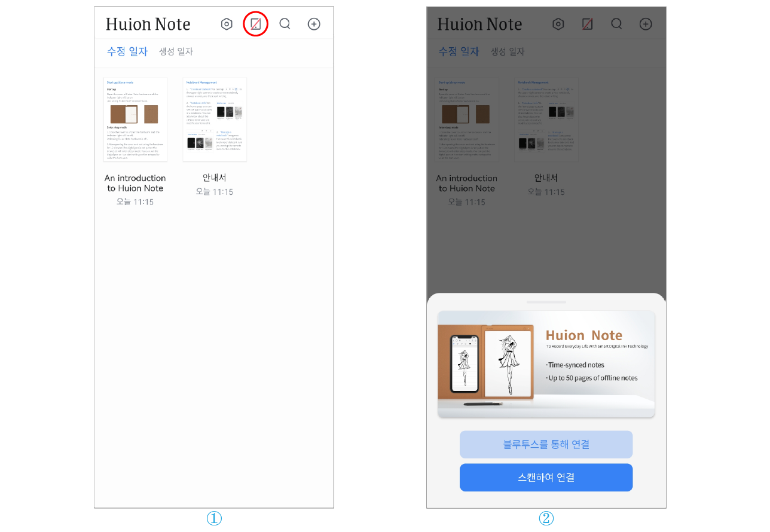Open search in the left phone screen

pyautogui.click(x=285, y=24)
